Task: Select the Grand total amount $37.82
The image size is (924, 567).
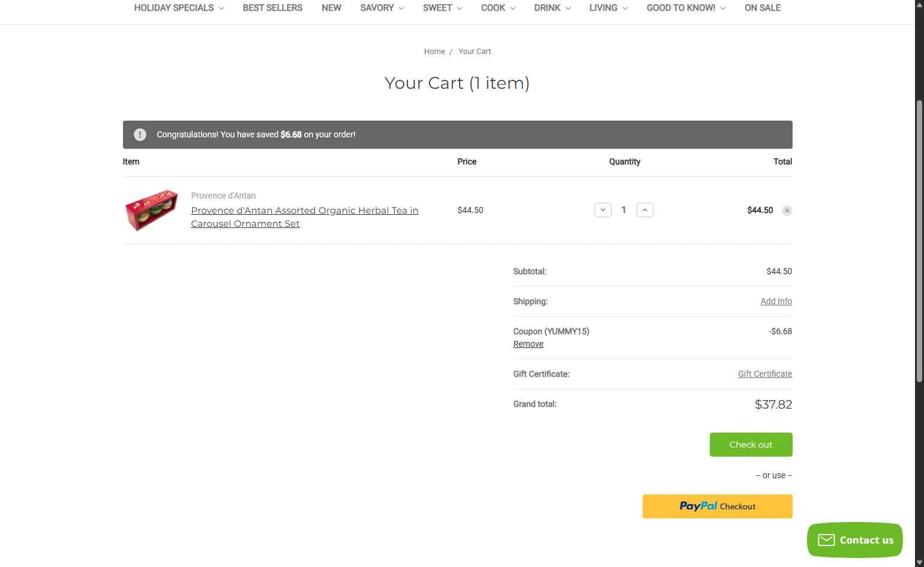Action: tap(773, 404)
